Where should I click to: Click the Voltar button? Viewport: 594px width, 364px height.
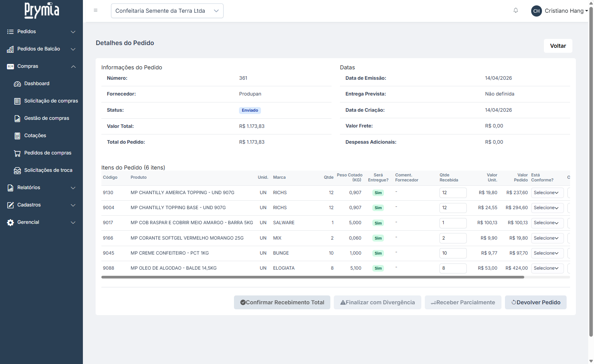(558, 46)
